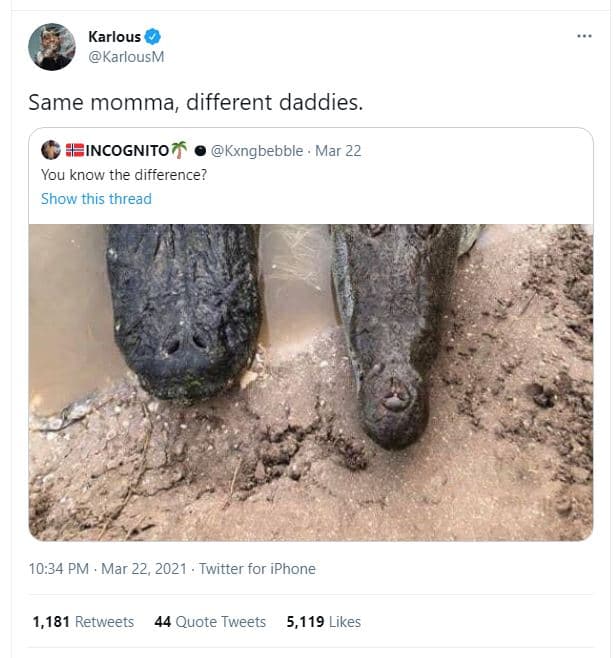
Task: Click the Norwegian flag emoji in quoted name
Action: [x=75, y=150]
